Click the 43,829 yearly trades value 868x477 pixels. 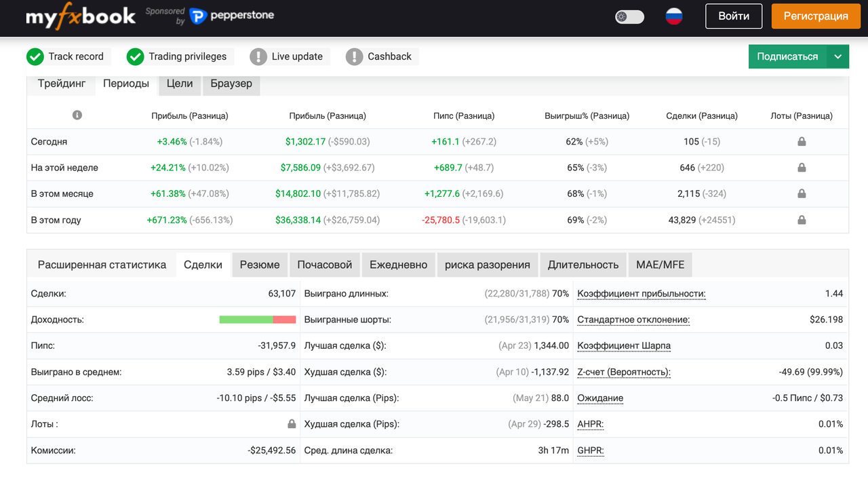point(682,220)
